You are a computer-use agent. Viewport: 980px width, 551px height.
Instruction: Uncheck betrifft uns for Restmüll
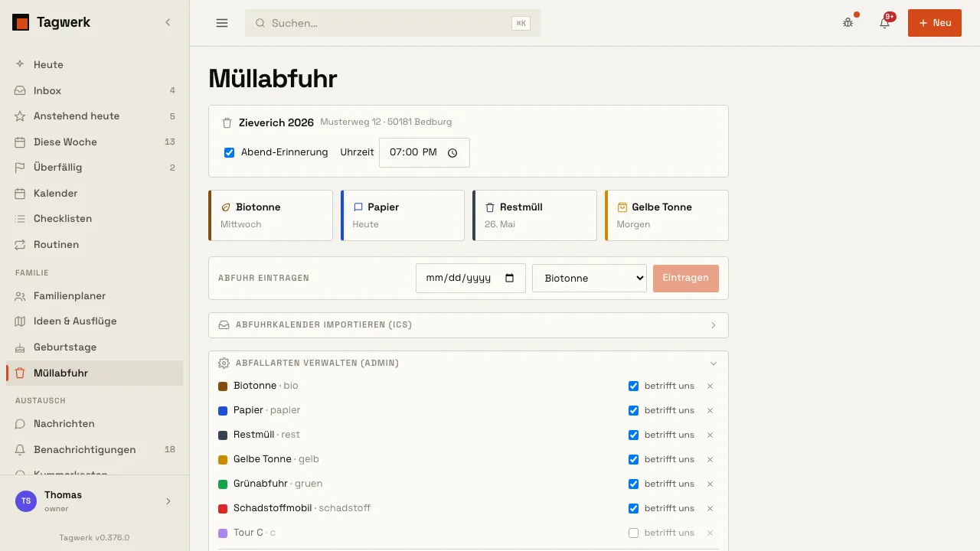coord(633,435)
